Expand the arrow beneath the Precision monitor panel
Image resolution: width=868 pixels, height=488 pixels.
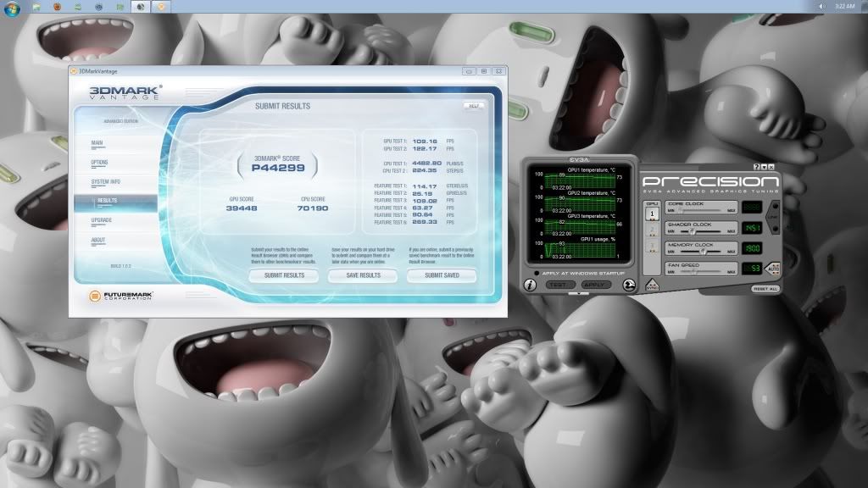[x=578, y=294]
